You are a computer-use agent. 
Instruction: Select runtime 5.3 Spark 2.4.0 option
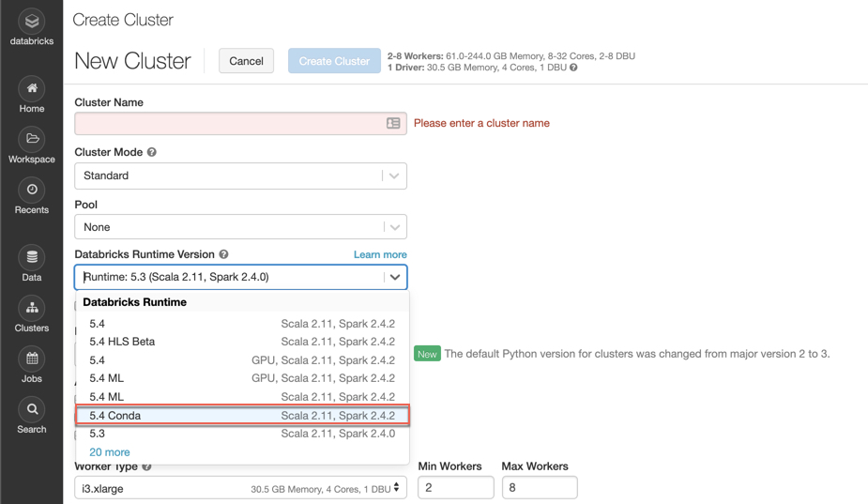[242, 434]
